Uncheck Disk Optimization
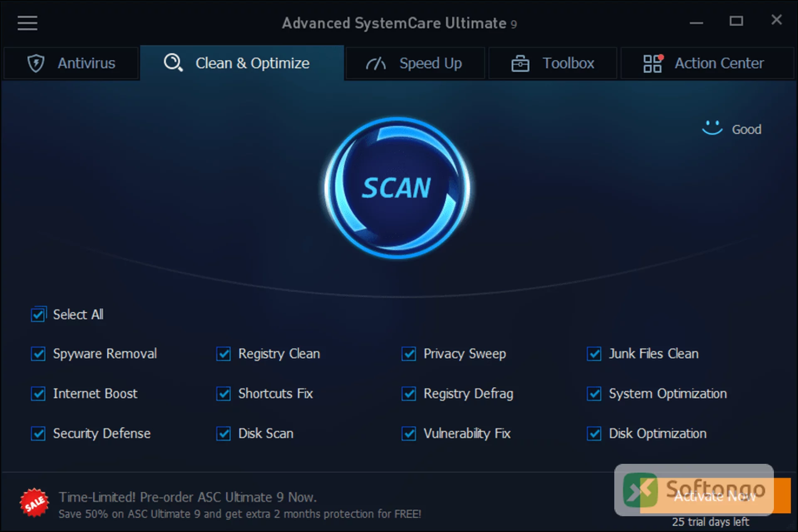The image size is (798, 532). 594,433
